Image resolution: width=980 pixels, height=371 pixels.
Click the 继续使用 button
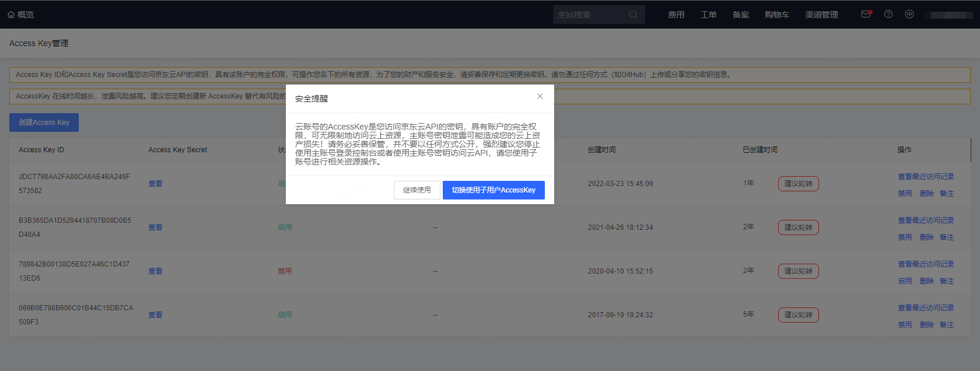[417, 190]
